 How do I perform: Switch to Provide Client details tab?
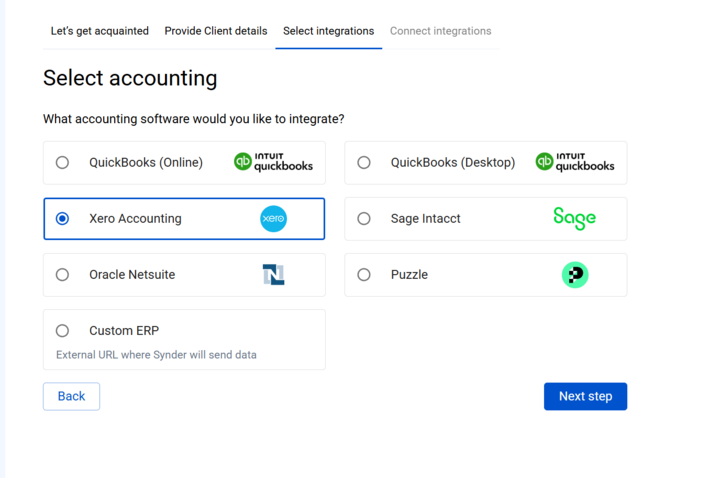click(x=216, y=31)
